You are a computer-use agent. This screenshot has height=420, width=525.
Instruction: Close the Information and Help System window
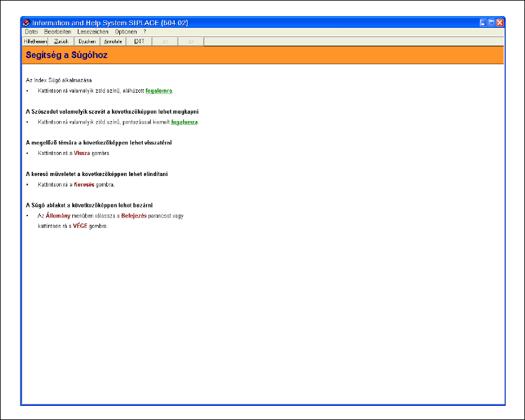(x=500, y=23)
